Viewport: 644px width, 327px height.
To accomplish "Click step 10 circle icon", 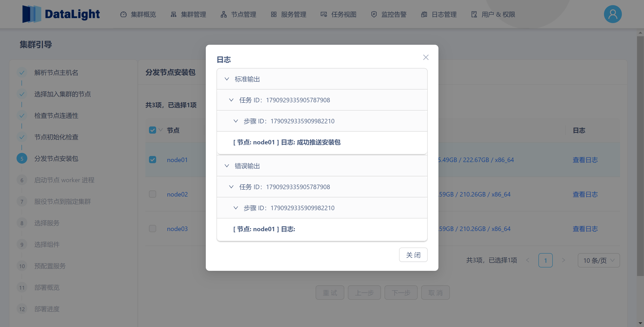I will tap(22, 266).
